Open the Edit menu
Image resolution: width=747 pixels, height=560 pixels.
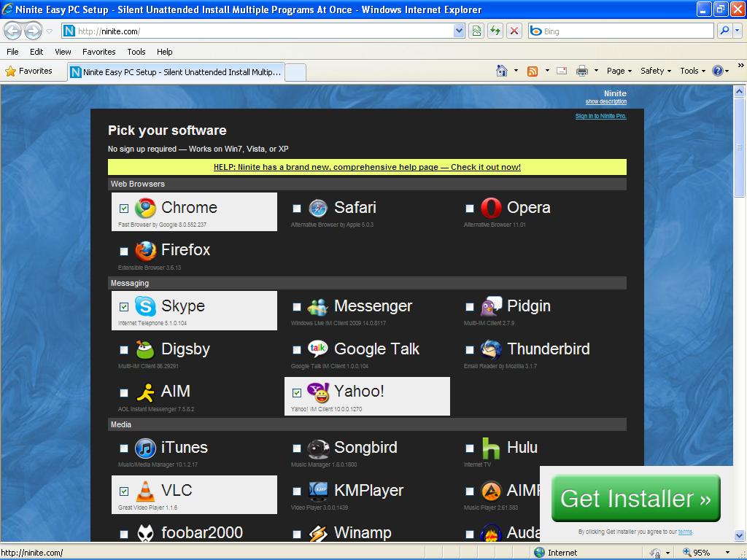36,52
